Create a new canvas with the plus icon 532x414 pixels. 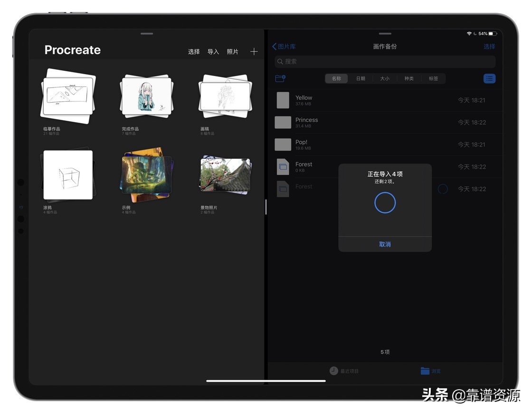point(254,51)
